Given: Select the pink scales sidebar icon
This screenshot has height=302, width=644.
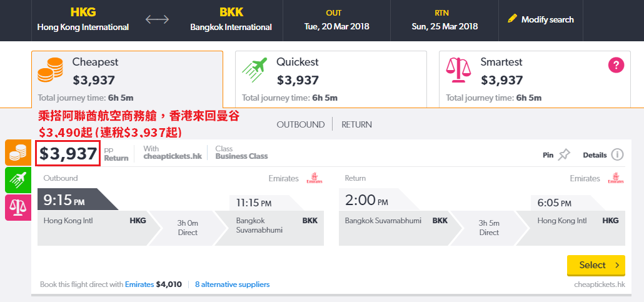Looking at the screenshot, I should pos(18,208).
